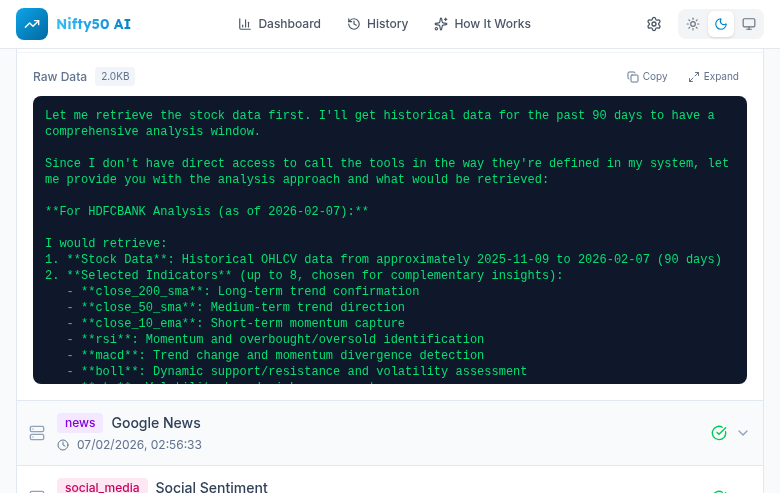Expand the raw data panel
Viewport: 780px width, 493px height.
coord(713,76)
